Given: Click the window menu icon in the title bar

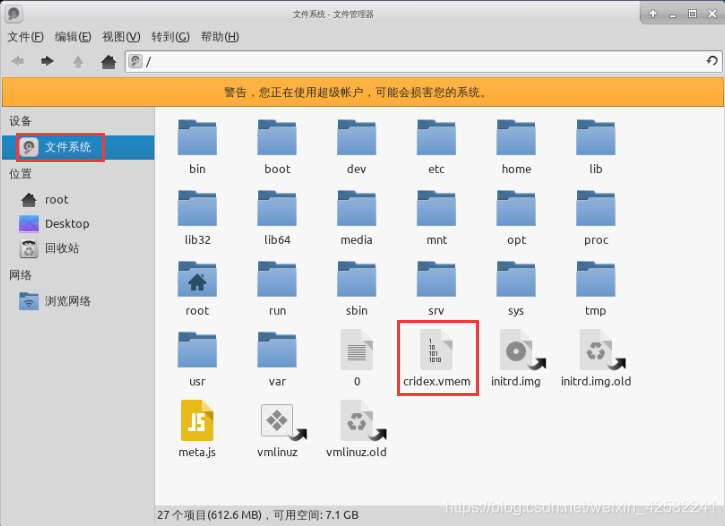Looking at the screenshot, I should click(x=14, y=14).
